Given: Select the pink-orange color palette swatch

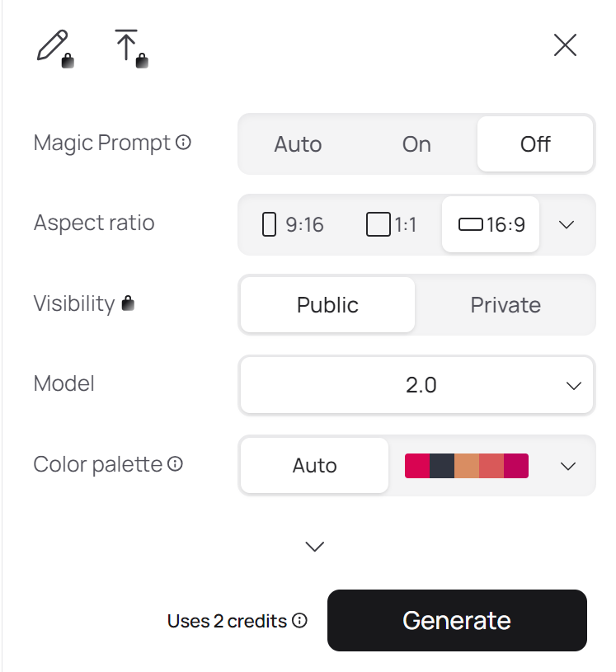Looking at the screenshot, I should coord(467,466).
